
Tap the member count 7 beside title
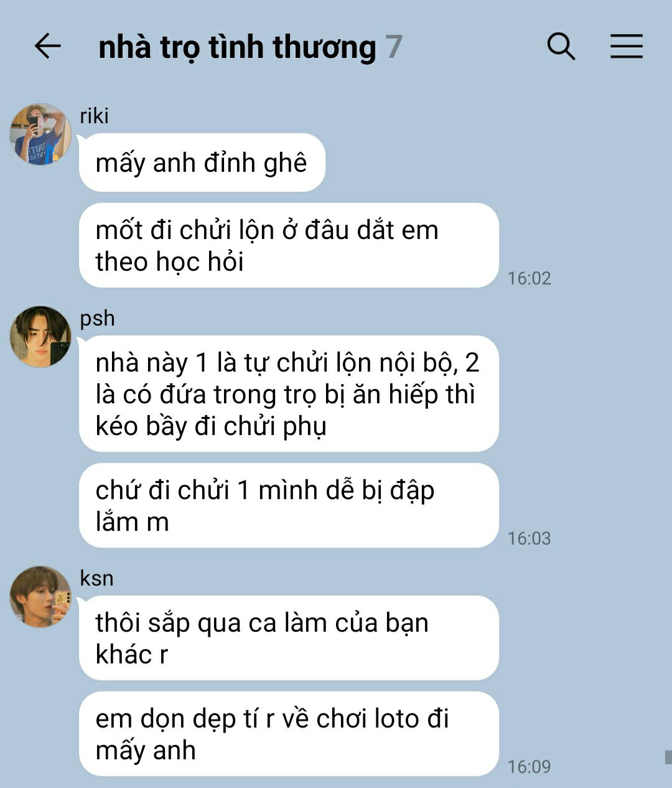point(393,47)
